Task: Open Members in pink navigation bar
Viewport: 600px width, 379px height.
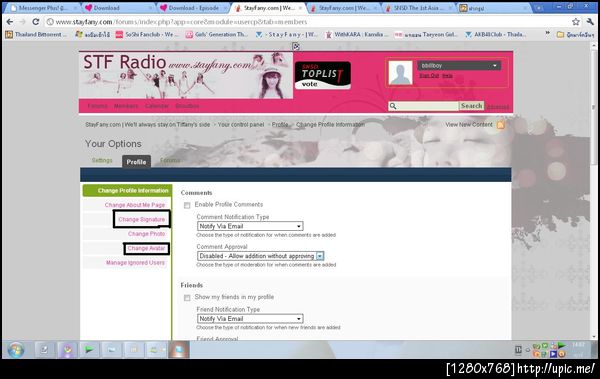Action: click(126, 106)
